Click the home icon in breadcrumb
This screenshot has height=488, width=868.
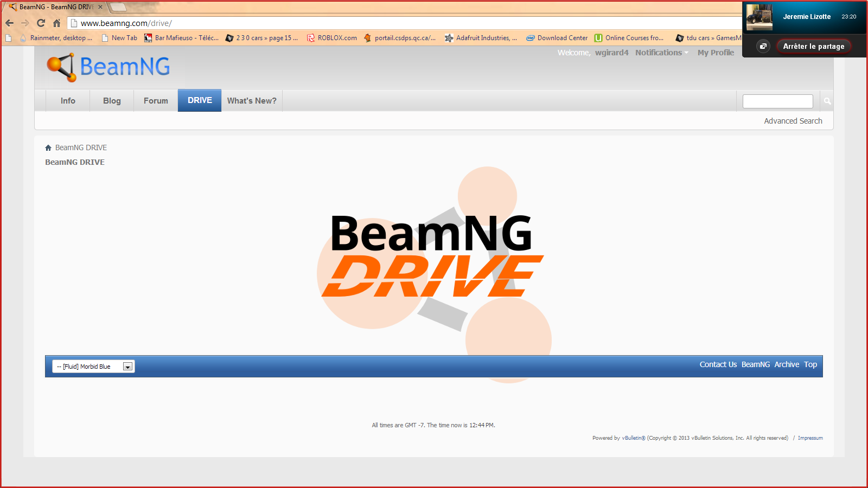[x=48, y=147]
